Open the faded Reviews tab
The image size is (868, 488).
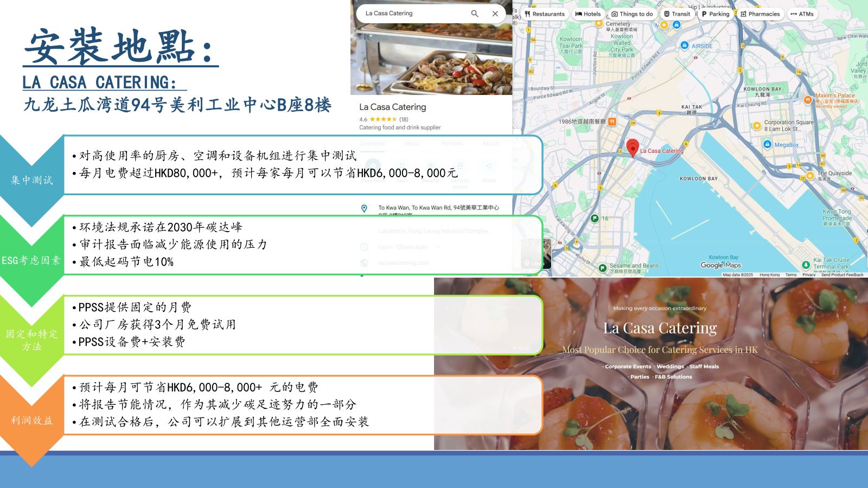tap(452, 143)
